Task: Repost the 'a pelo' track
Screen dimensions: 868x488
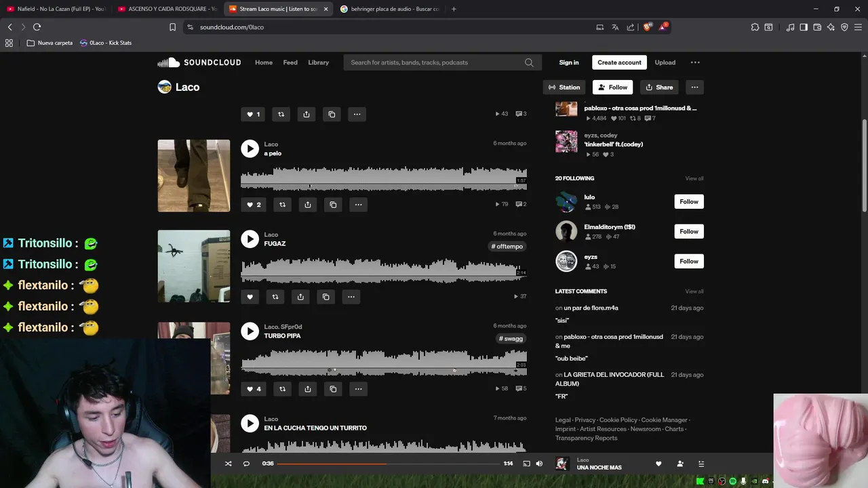Action: (282, 205)
